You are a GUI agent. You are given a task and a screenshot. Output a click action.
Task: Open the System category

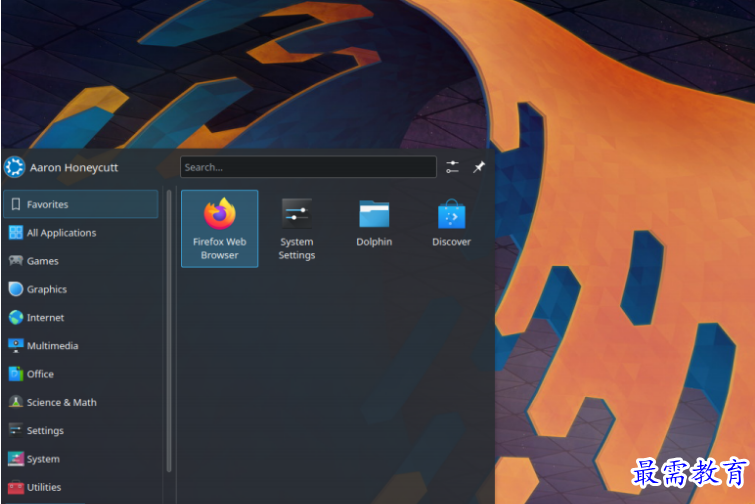pos(81,459)
